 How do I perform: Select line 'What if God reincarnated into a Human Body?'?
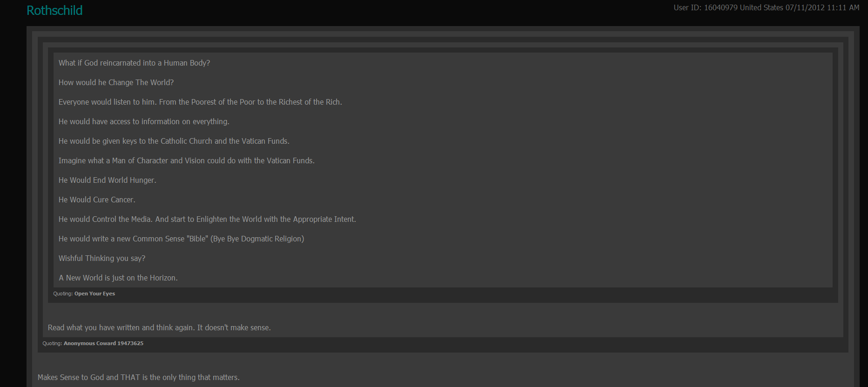(134, 63)
